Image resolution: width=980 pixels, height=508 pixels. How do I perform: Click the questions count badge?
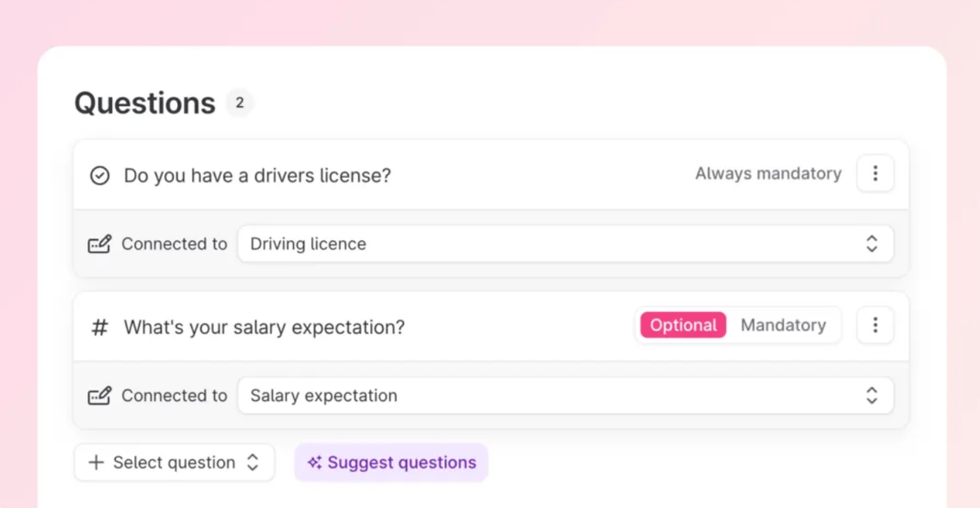click(239, 103)
